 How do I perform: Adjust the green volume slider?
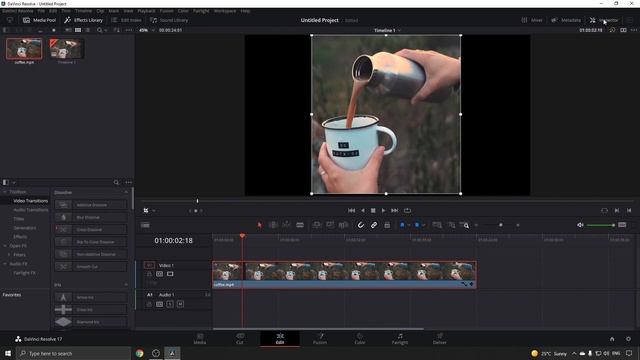pyautogui.click(x=600, y=225)
